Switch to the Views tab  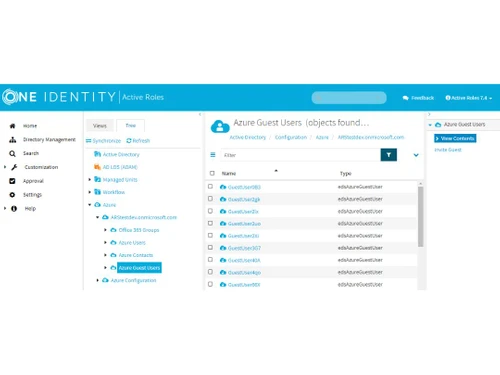coord(100,126)
